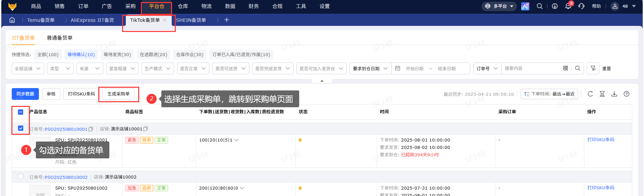This screenshot has width=644, height=196.
Task: Click the 打印SKU条码 toolbar button
Action: point(82,94)
